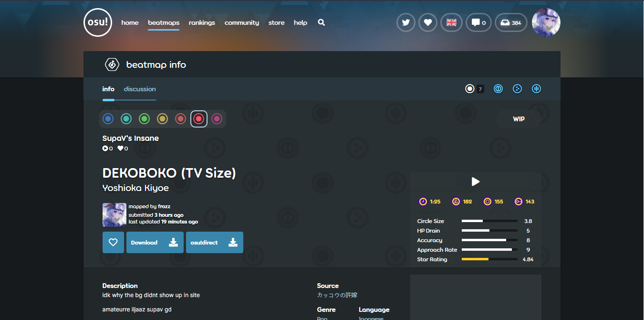The image size is (644, 320).
Task: Open your profile menu from the avatar
Action: coord(546,22)
